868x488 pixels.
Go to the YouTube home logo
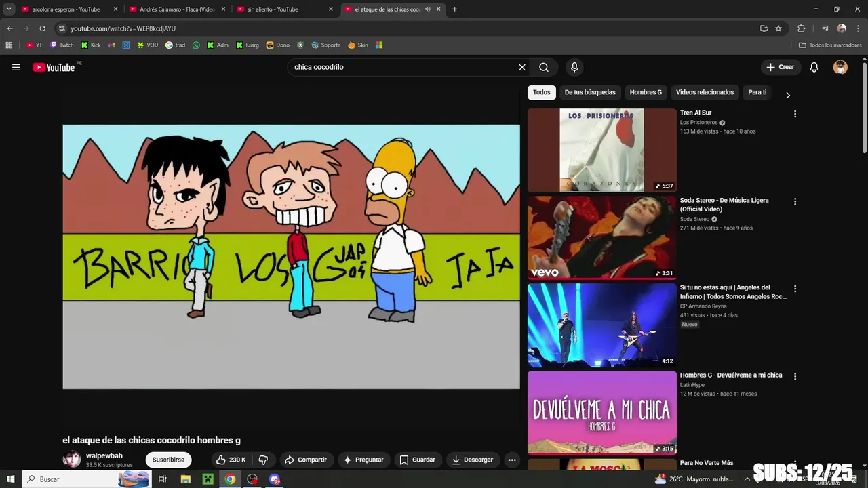54,67
